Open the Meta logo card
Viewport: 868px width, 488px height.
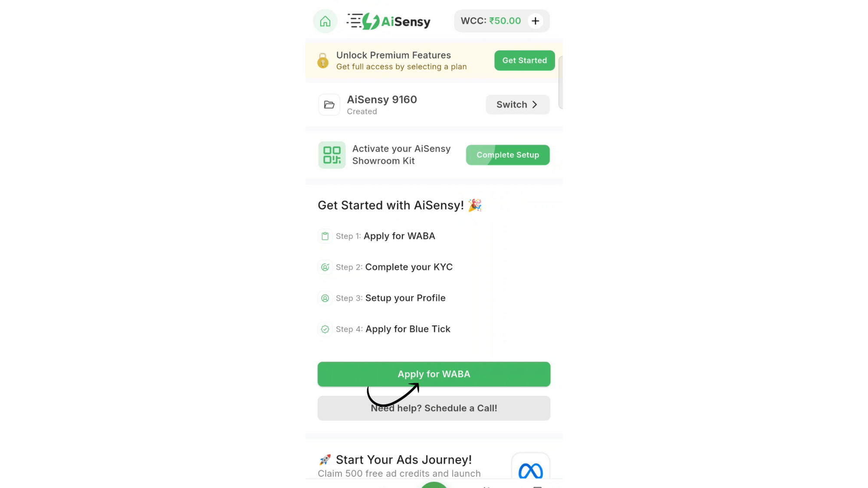(x=530, y=468)
